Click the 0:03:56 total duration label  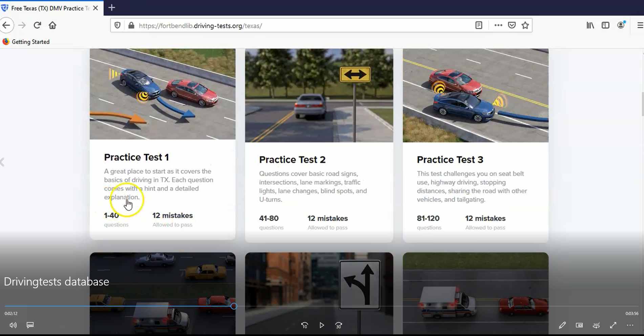coord(632,314)
